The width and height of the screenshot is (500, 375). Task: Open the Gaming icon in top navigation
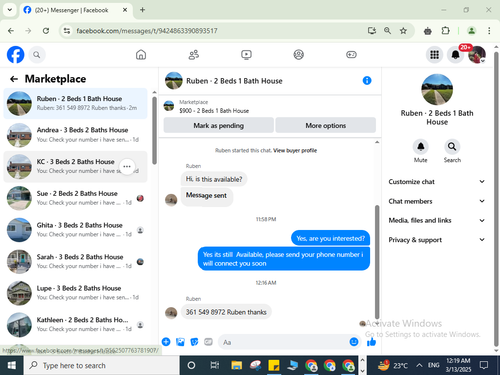tap(351, 54)
